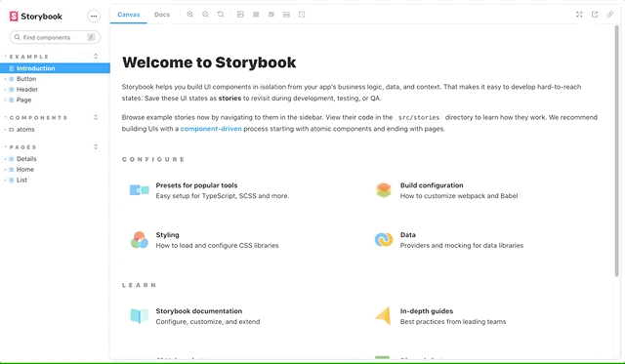This screenshot has height=364, width=625.
Task: Focus the Find components search field
Action: [x=55, y=37]
